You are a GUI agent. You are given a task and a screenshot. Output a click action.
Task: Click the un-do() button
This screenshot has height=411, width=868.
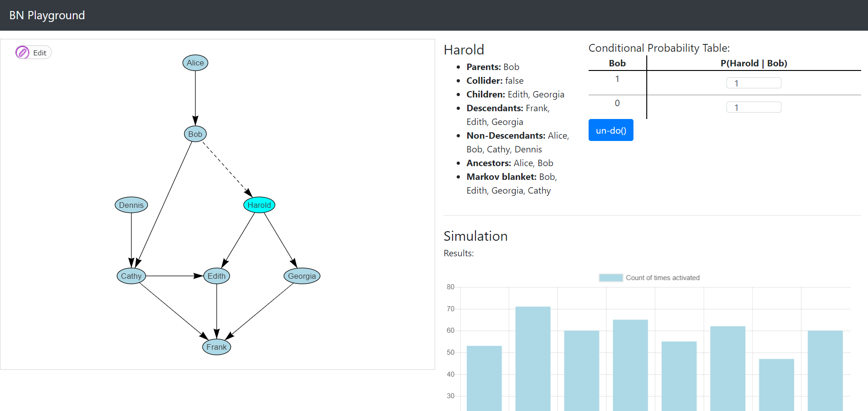[611, 130]
